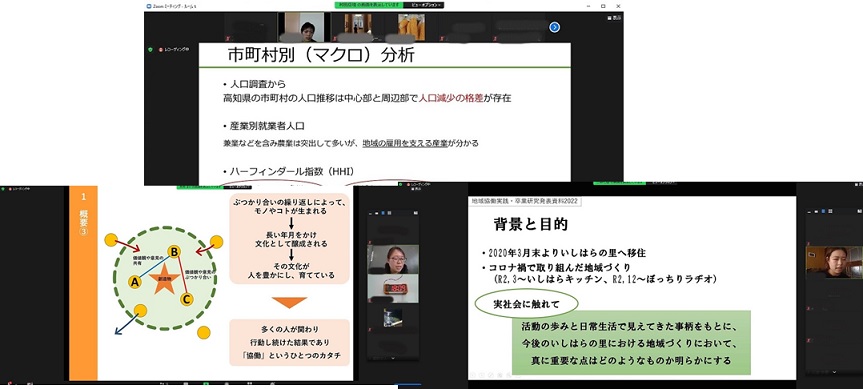Open the ビューオプション dropdown at the top
The width and height of the screenshot is (863, 389).
(x=423, y=5)
